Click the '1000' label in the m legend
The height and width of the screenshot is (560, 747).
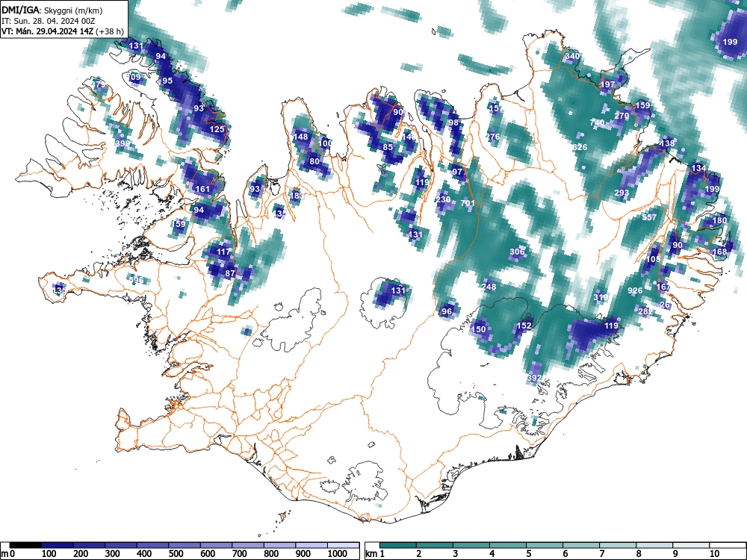coord(338,554)
